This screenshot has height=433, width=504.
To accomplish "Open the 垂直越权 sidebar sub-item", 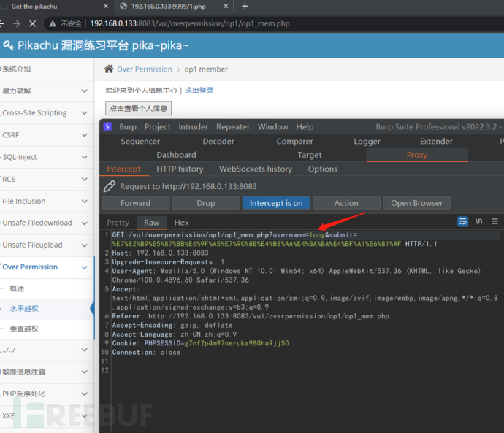I will [x=45, y=329].
